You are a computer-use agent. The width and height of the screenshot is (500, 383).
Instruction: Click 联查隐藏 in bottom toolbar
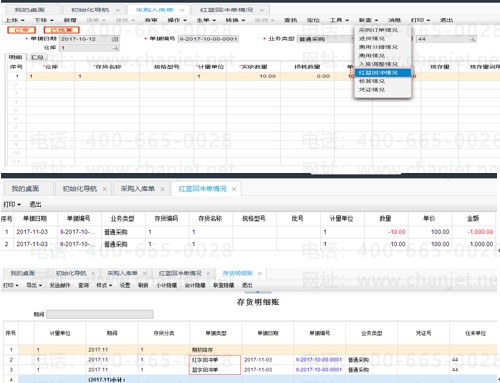click(223, 285)
